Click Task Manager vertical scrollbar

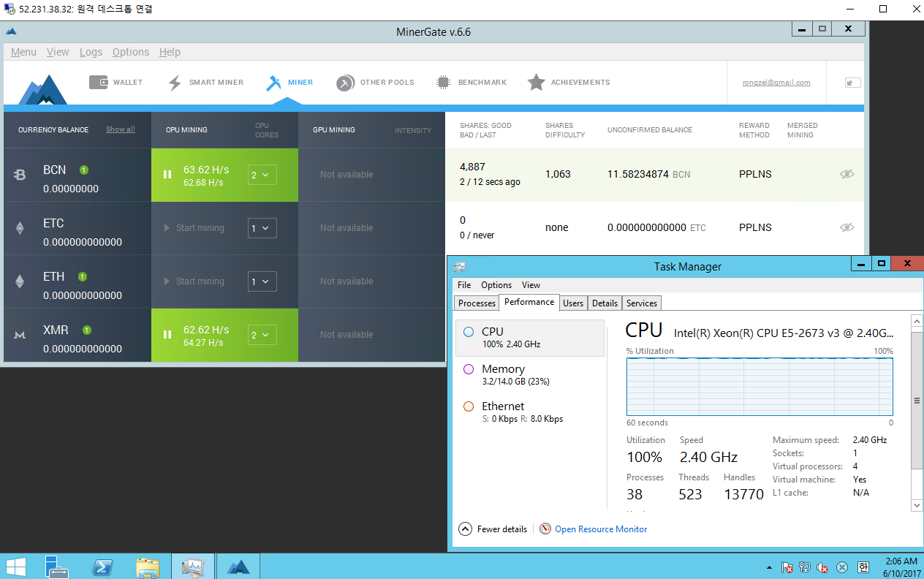[x=917, y=401]
